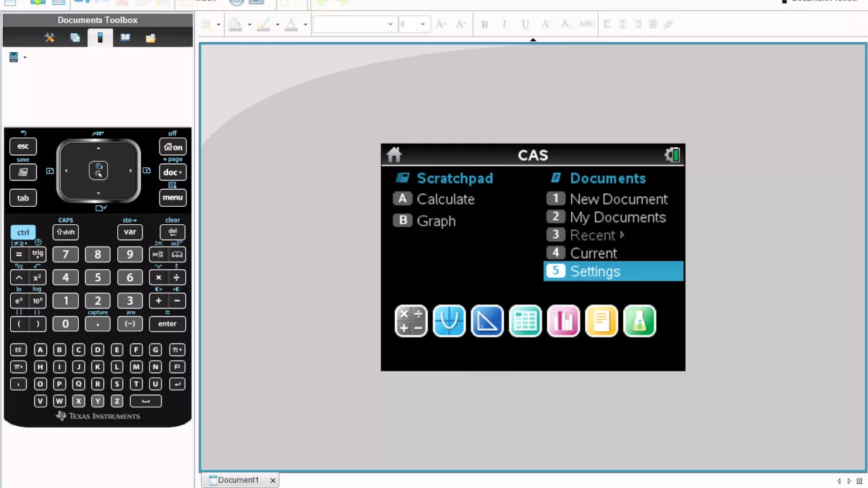Click the home/on key on the keypad
The height and width of the screenshot is (488, 868).
pyautogui.click(x=172, y=146)
